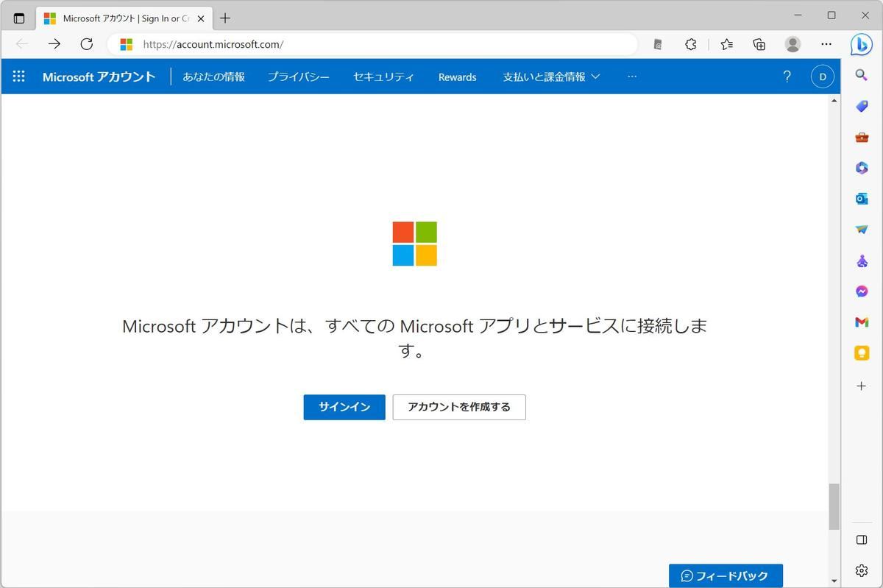The width and height of the screenshot is (883, 588).
Task: Open the Microsoft app launcher grid
Action: click(x=19, y=77)
